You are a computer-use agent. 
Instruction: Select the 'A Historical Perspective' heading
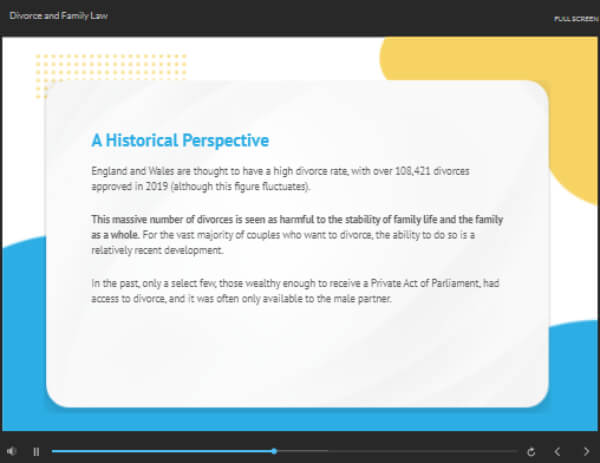(180, 140)
